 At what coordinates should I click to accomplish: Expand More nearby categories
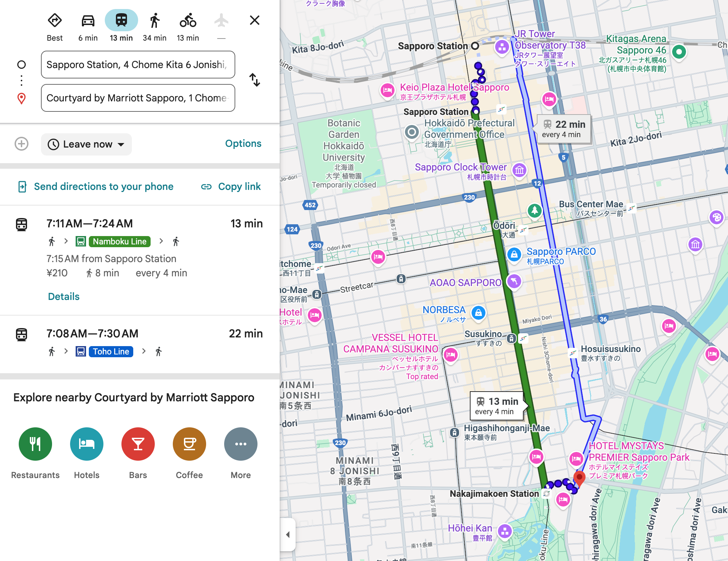(241, 444)
